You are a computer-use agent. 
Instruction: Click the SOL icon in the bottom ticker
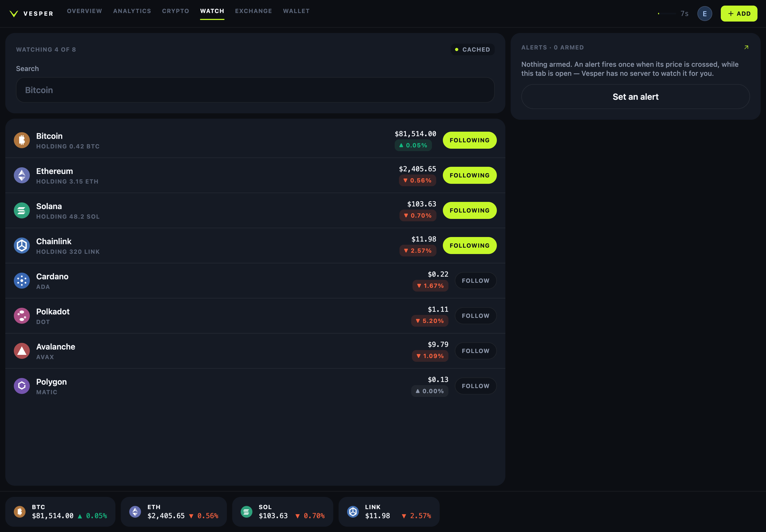[x=246, y=512]
